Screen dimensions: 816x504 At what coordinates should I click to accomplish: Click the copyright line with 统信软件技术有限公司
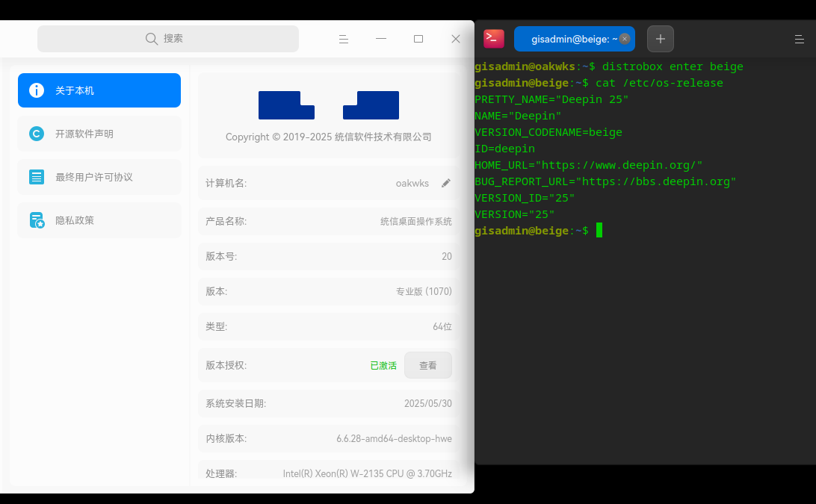click(x=328, y=137)
